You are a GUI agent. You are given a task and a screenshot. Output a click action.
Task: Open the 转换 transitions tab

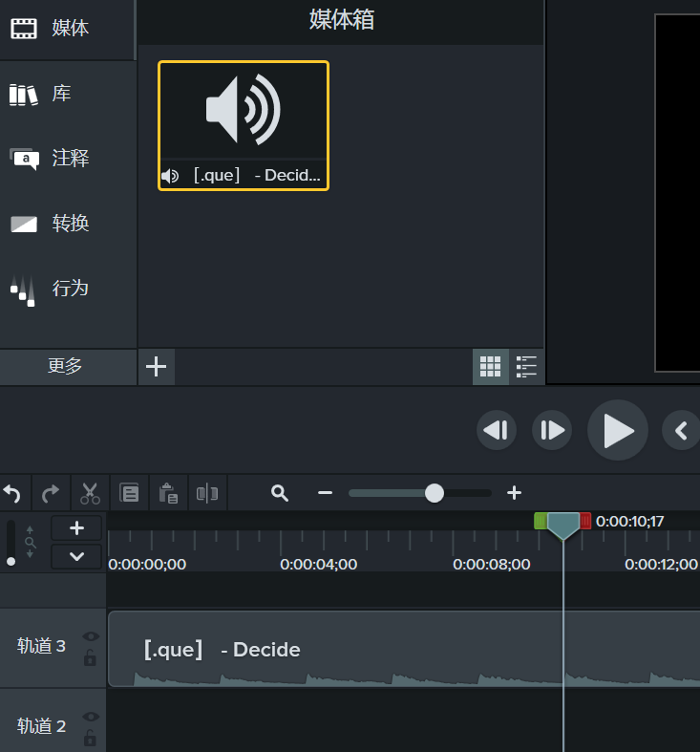(69, 224)
